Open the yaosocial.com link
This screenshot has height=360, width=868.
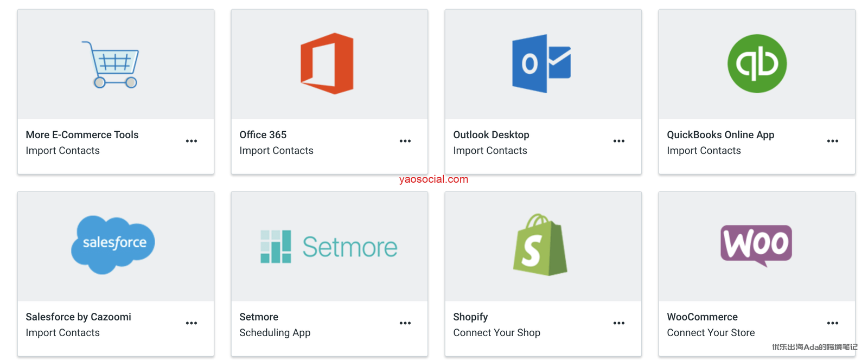point(433,179)
